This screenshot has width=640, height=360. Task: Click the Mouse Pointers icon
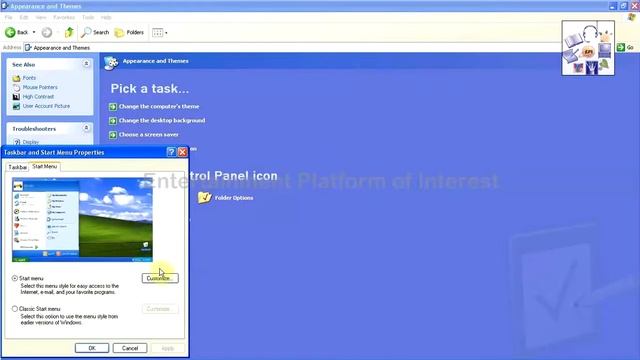click(x=16, y=87)
